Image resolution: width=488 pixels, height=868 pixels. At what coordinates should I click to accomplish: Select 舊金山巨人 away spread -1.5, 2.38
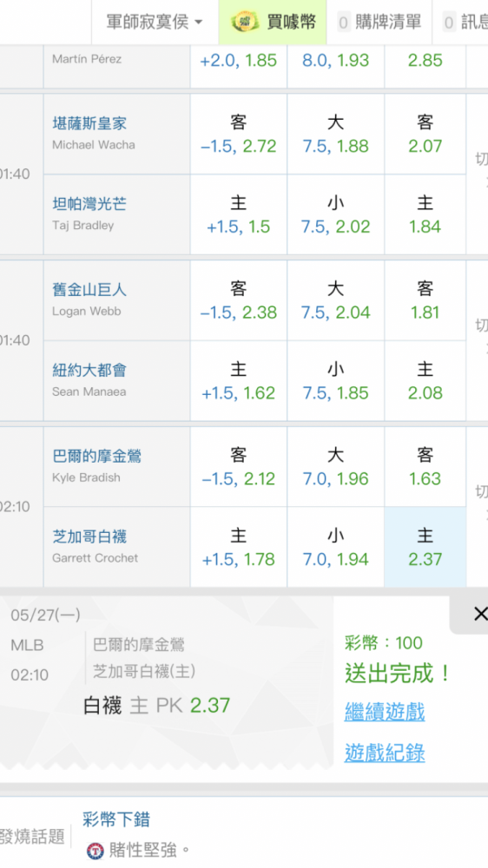point(239,300)
